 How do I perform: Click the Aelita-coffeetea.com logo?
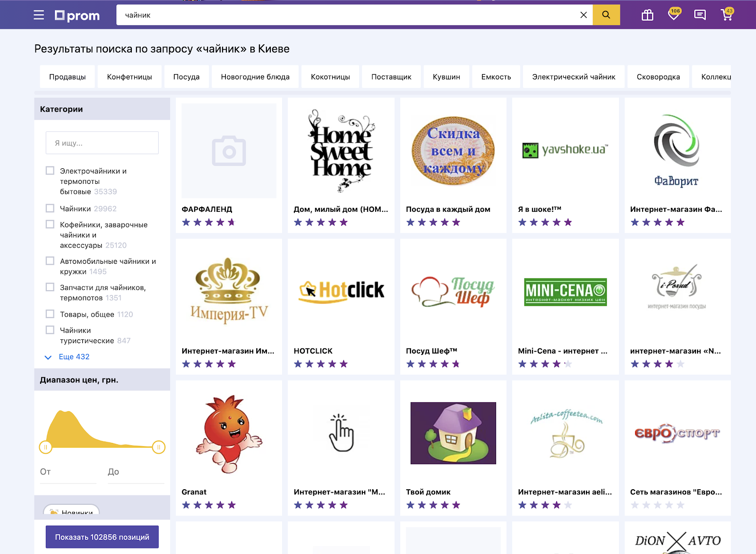(x=566, y=433)
